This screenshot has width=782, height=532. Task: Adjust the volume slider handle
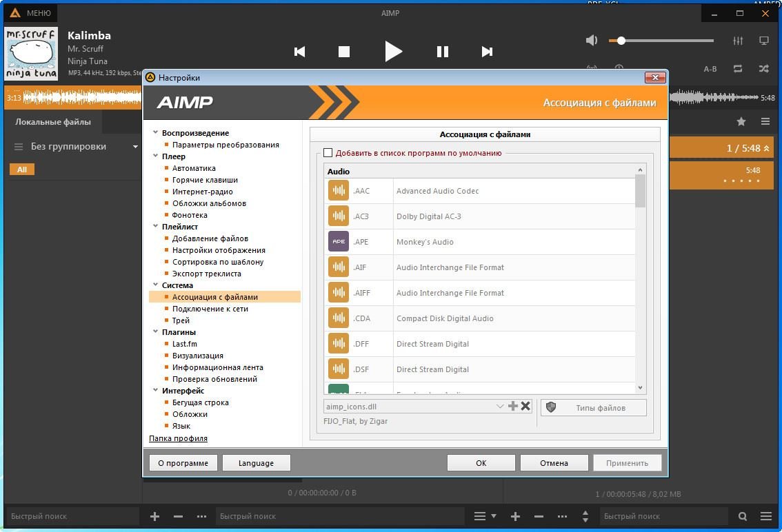[621, 41]
